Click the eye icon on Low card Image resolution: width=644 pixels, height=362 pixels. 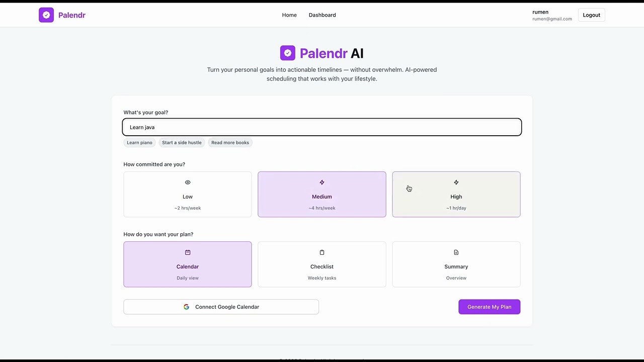pos(188,183)
